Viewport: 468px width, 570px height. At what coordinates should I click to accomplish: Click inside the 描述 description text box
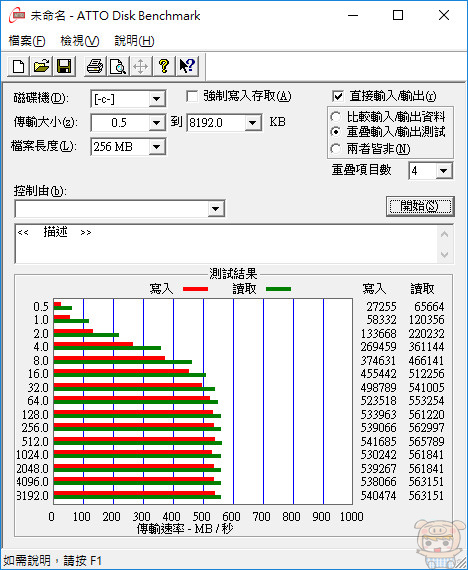tap(225, 244)
